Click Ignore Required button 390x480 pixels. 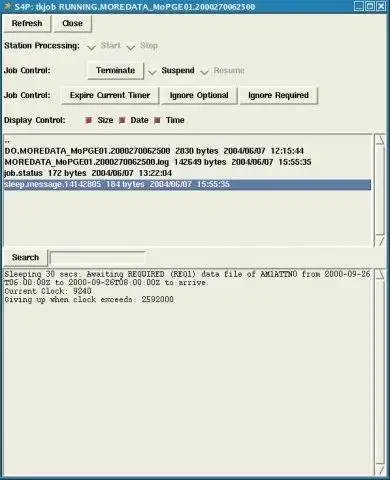(x=278, y=96)
